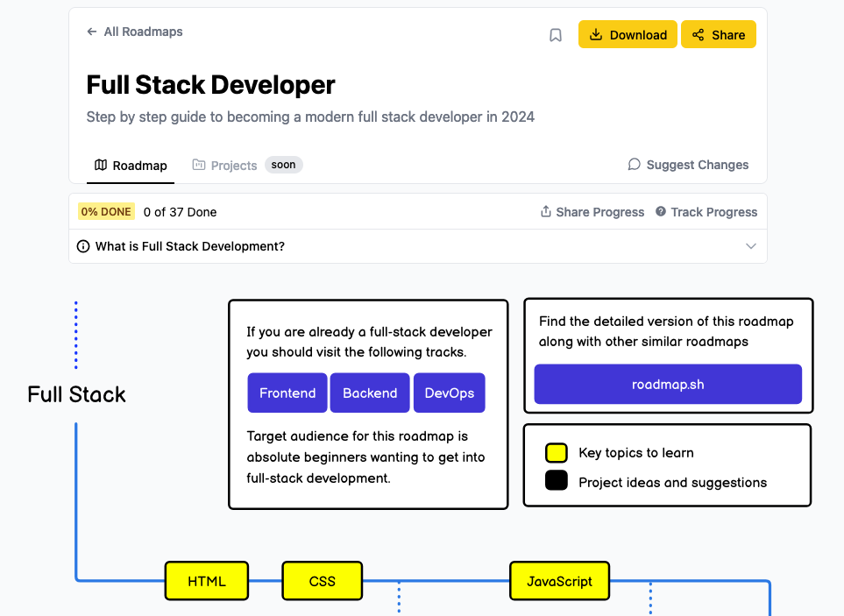Click the map icon beside the Roadmap tab
The width and height of the screenshot is (844, 616).
(x=99, y=165)
